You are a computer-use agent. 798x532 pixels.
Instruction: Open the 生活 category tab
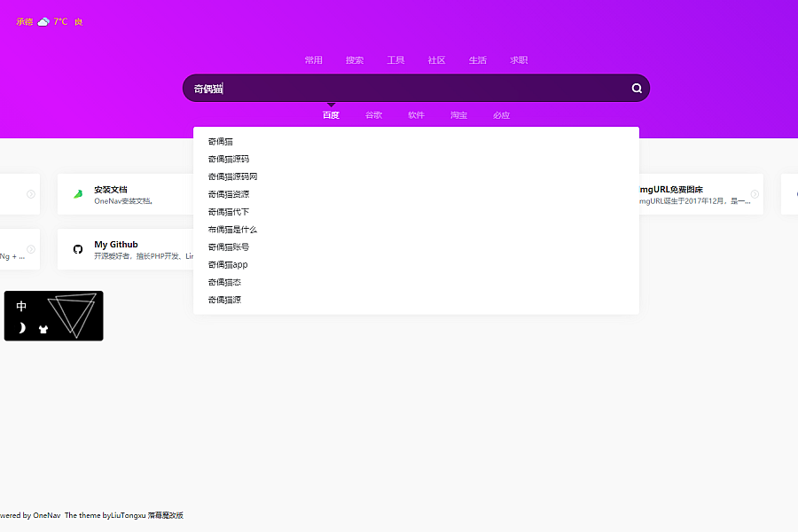pos(478,60)
